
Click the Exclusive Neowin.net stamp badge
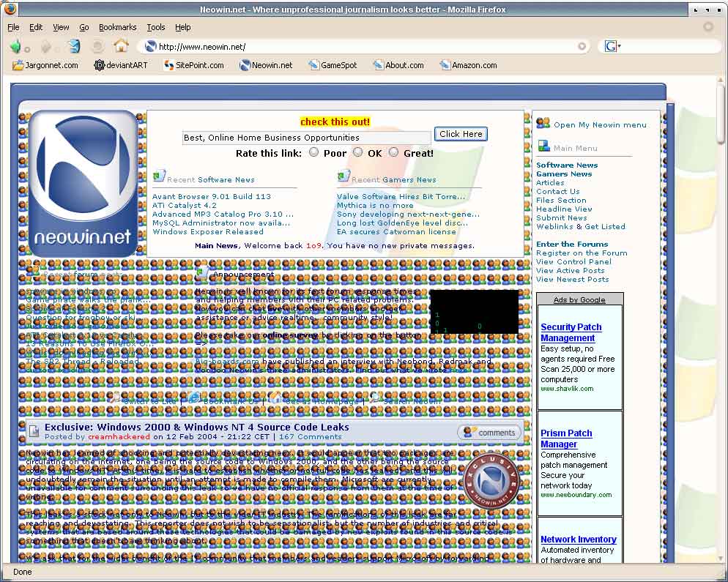click(495, 480)
